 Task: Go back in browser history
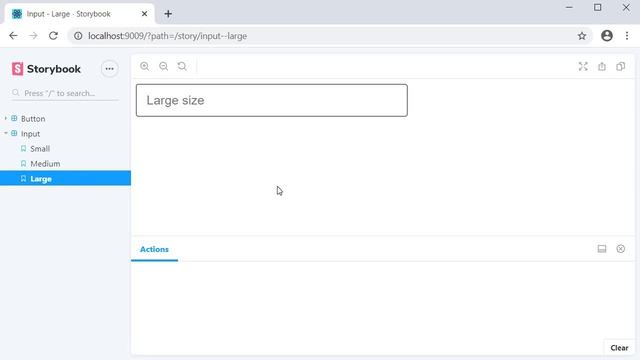(x=13, y=36)
